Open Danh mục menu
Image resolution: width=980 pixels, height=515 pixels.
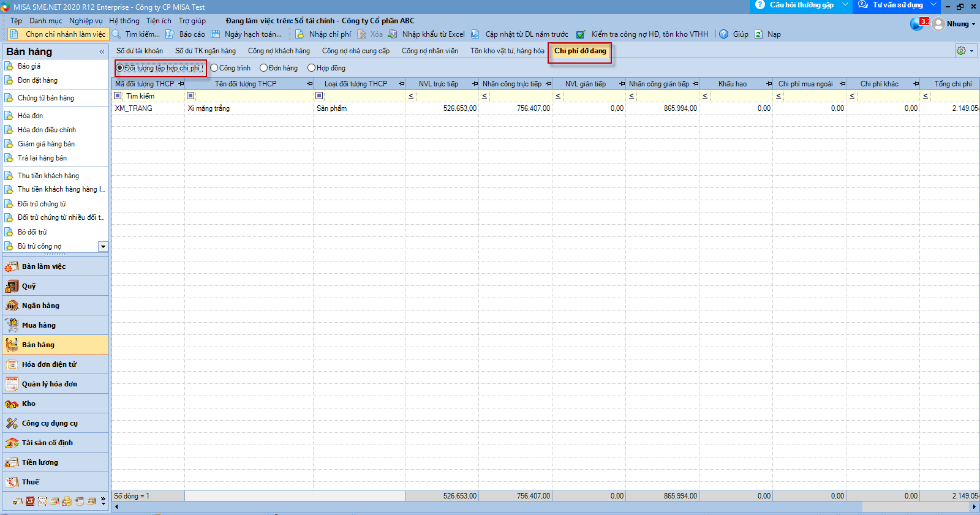46,21
